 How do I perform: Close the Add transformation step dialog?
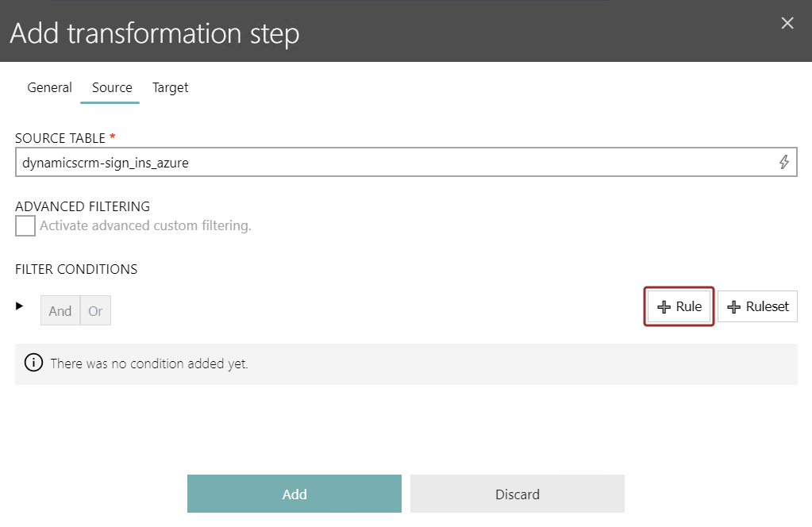787,23
